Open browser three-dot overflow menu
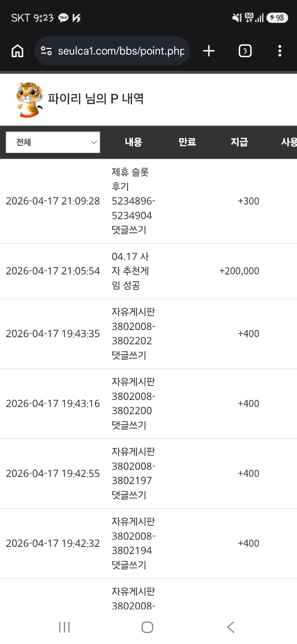 point(280,51)
